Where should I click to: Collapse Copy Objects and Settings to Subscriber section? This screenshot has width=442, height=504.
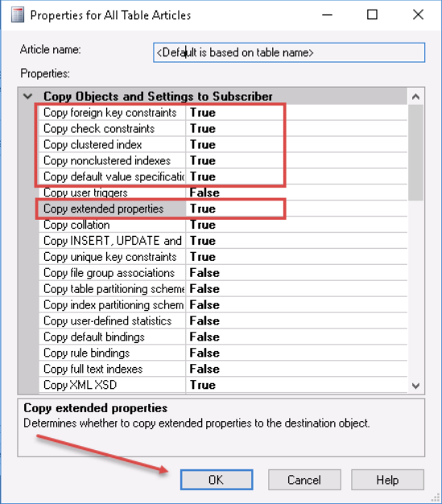pos(28,96)
